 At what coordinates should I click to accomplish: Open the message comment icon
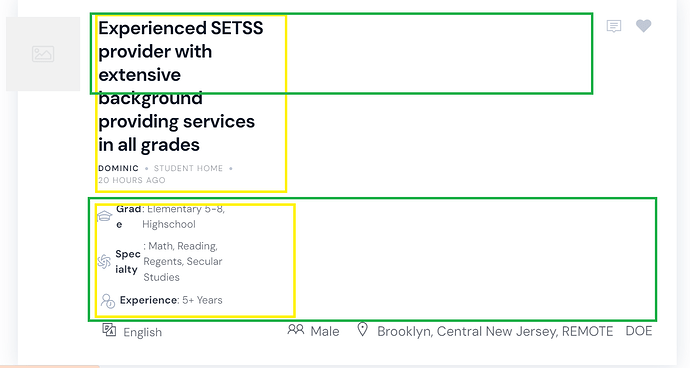[x=614, y=26]
